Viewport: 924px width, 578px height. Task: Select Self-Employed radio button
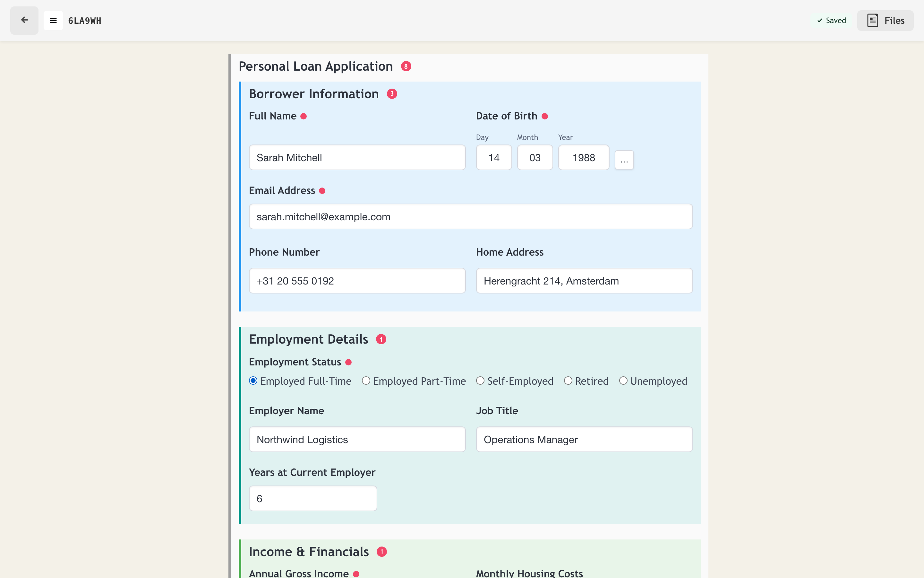click(x=480, y=381)
